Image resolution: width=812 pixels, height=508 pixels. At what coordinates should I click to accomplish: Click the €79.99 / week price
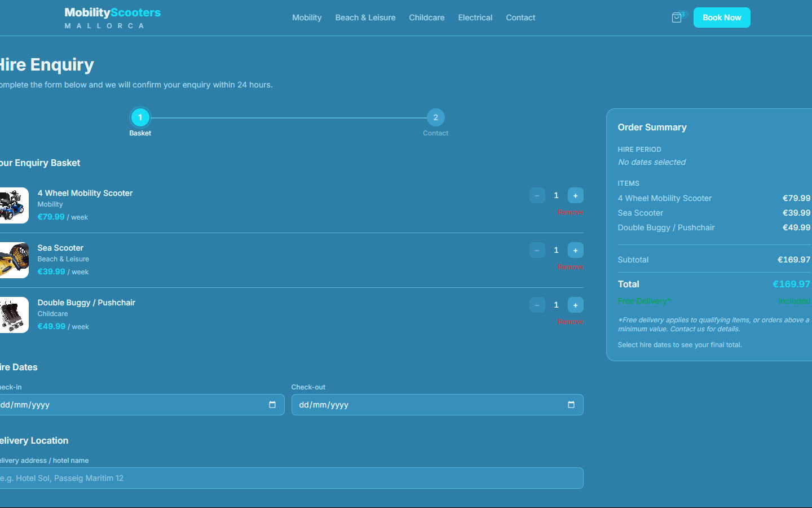pyautogui.click(x=63, y=217)
